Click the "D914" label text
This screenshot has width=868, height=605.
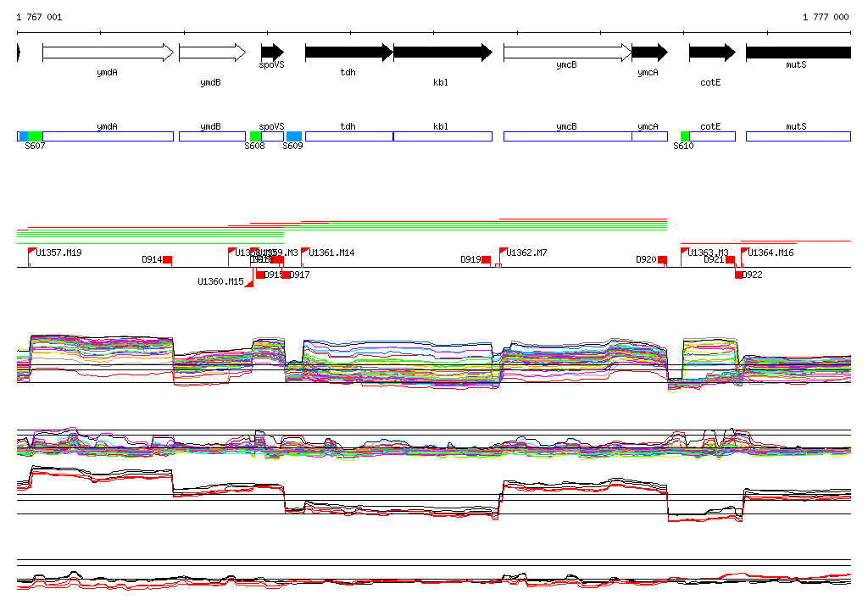point(153,259)
